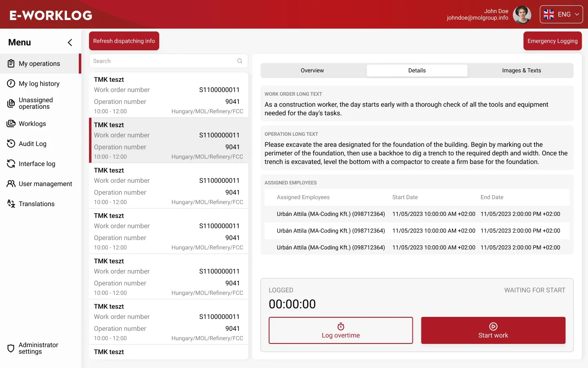Click the Administrator settings shield icon
Image resolution: width=588 pixels, height=368 pixels.
coord(11,348)
